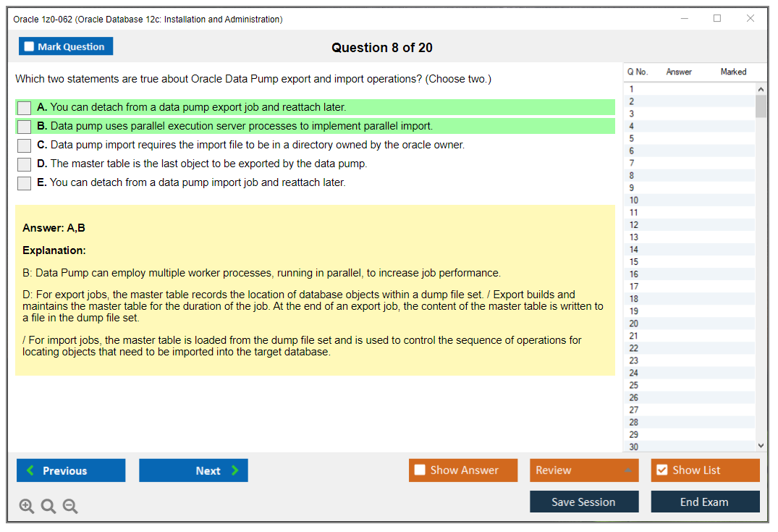Maximize the exam window
The width and height of the screenshot is (778, 532).
coord(717,19)
